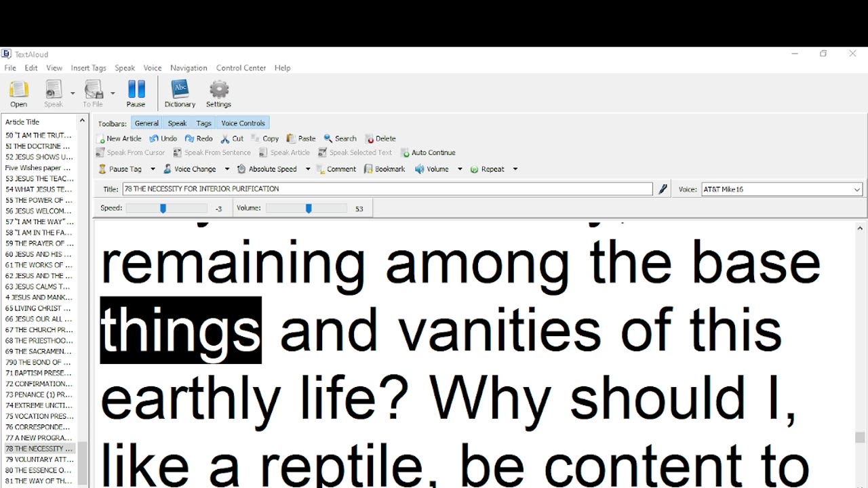Image resolution: width=868 pixels, height=488 pixels.
Task: Open the Pause Tag dropdown arrow
Action: [x=153, y=169]
